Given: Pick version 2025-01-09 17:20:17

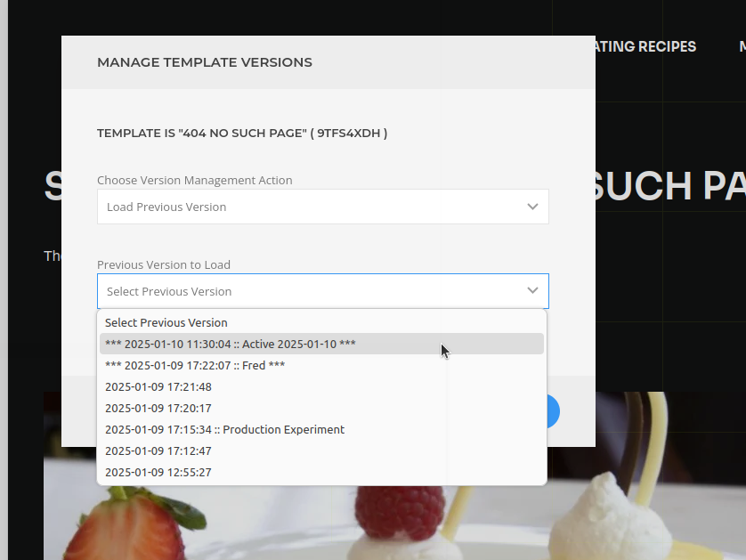Looking at the screenshot, I should tap(321, 408).
